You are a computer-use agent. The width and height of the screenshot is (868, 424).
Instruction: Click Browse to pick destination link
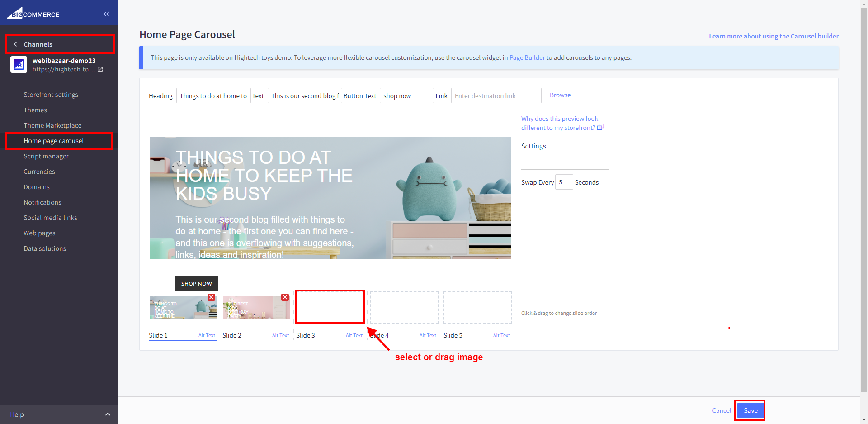560,95
